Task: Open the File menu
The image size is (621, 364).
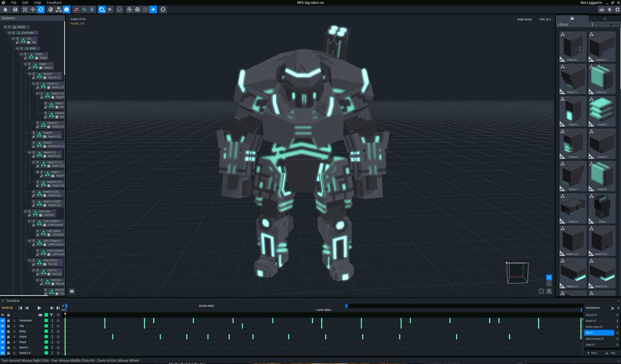Action: click(x=14, y=3)
